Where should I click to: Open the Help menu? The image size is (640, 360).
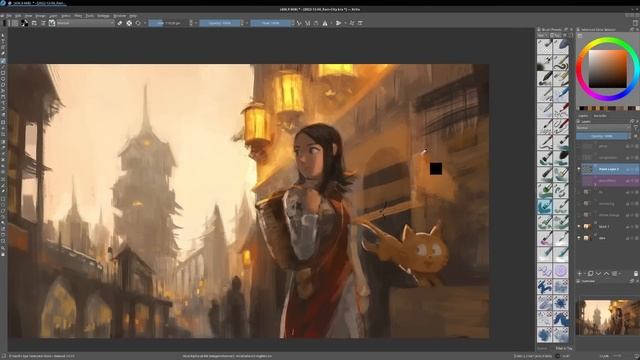[x=133, y=16]
